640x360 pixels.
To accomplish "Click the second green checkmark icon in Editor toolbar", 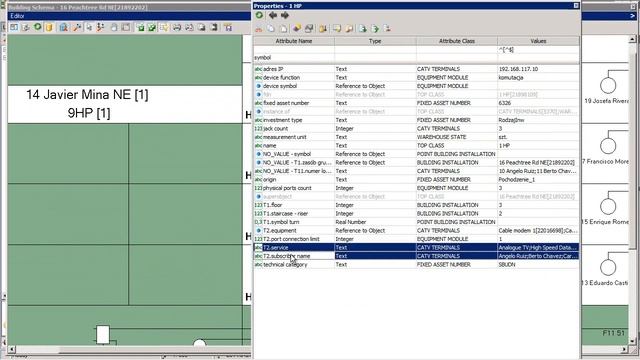I will 152,27.
